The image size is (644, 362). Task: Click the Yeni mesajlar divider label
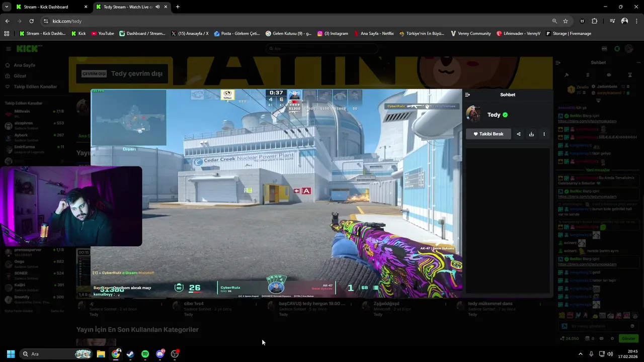coord(598,170)
